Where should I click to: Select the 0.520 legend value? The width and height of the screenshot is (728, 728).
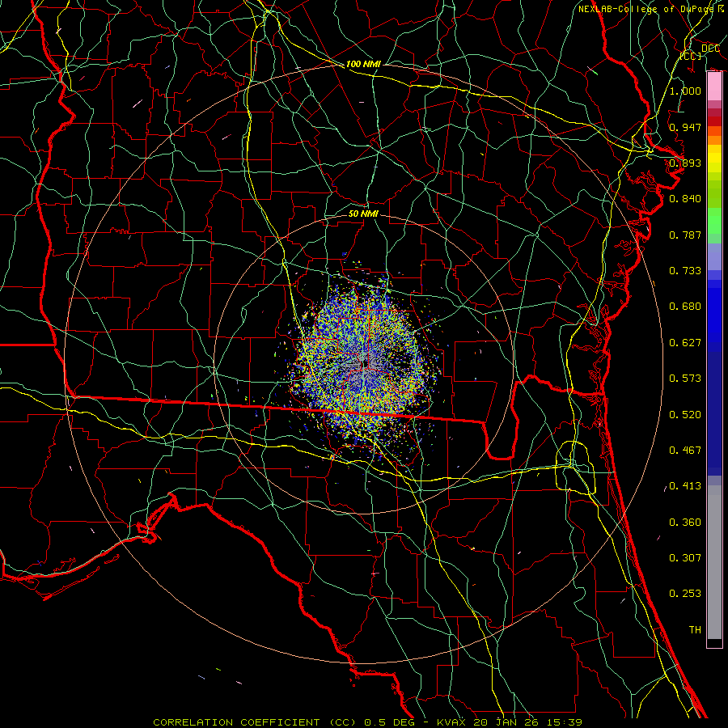(x=685, y=415)
